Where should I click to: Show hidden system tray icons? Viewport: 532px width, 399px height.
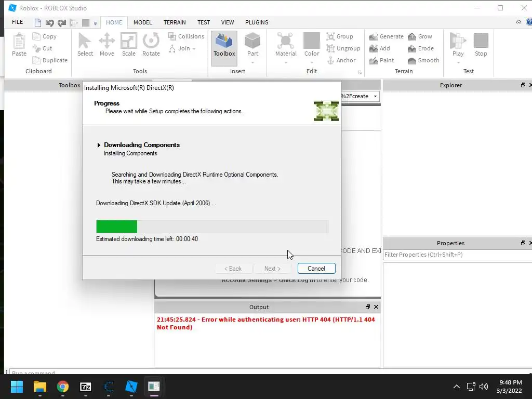(457, 387)
